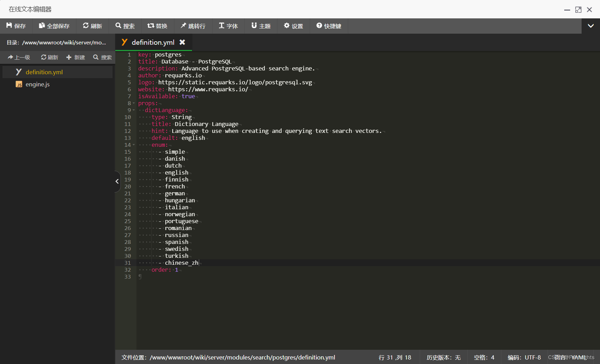The width and height of the screenshot is (600, 364).
Task: Click the 'order: 1' line
Action: [165, 270]
